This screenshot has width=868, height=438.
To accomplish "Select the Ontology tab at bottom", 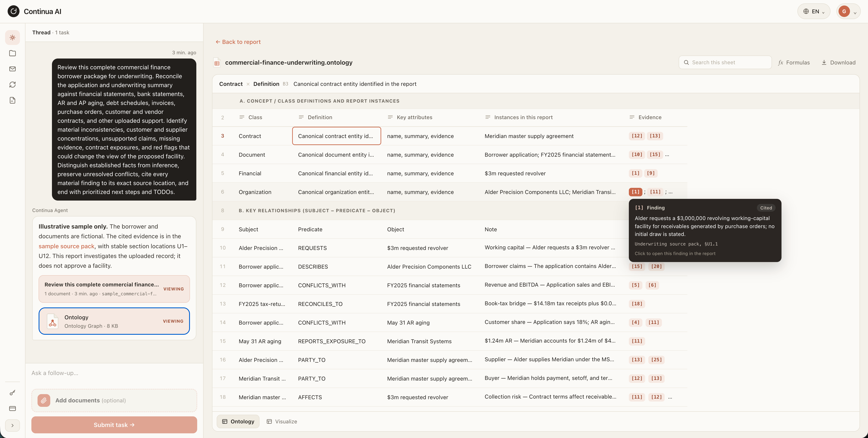I will pos(238,421).
